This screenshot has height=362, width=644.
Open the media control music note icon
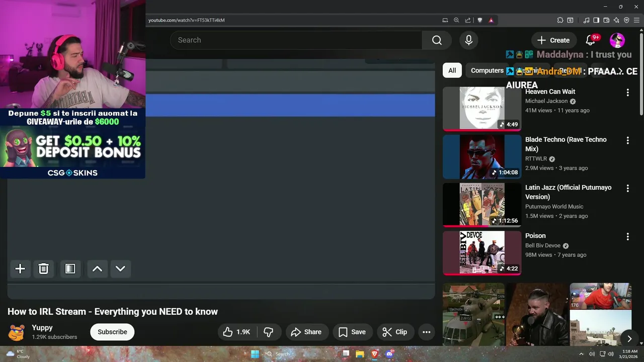[586, 20]
